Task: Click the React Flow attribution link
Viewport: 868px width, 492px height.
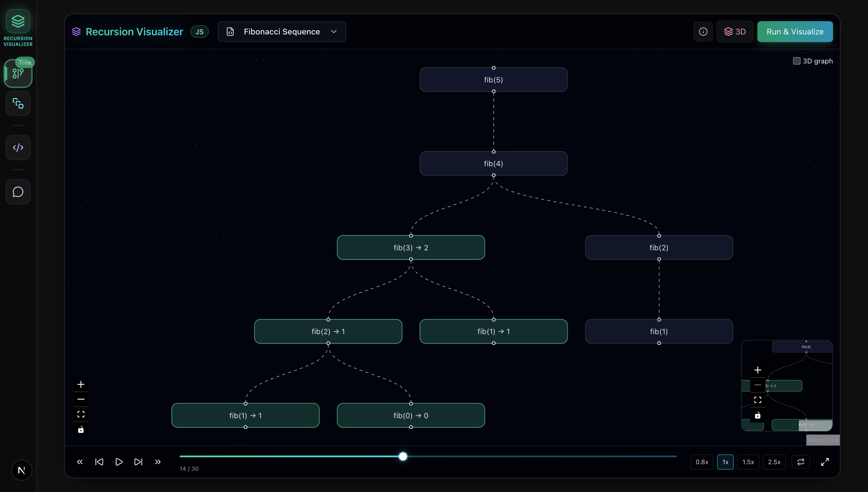Action: click(823, 440)
